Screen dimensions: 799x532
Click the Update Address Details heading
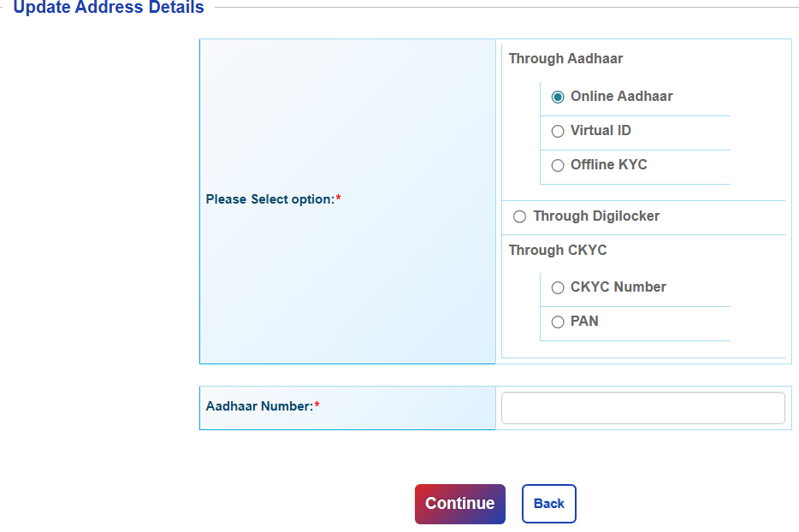108,8
